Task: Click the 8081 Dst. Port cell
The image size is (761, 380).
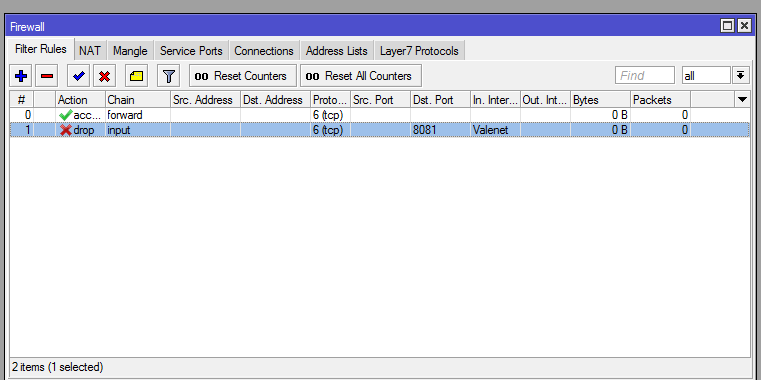Action: [440, 130]
